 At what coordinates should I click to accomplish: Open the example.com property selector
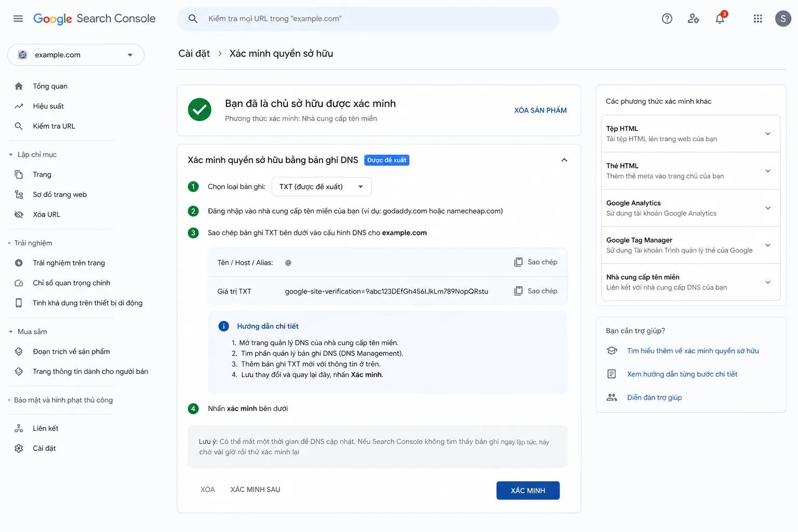coord(76,55)
